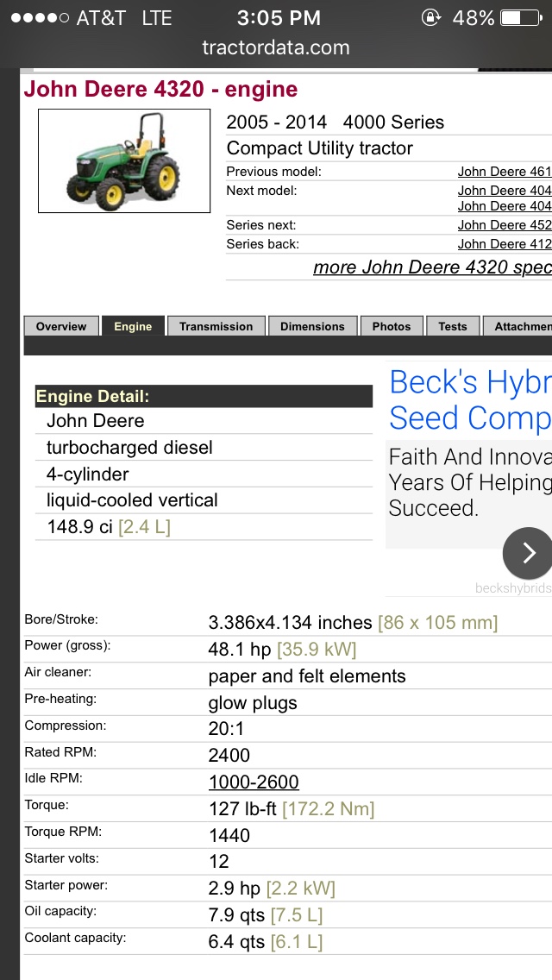
Task: Select the Engine tab
Action: pyautogui.click(x=133, y=326)
